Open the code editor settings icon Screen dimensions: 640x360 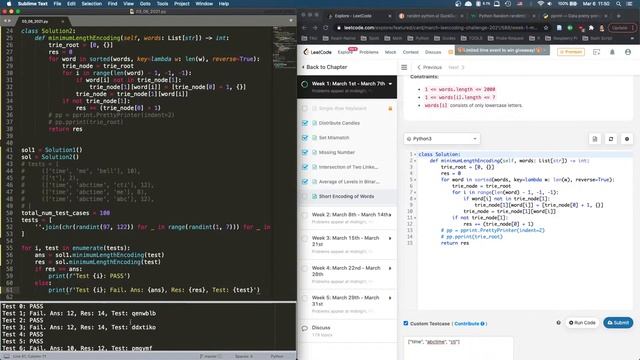tap(627, 139)
